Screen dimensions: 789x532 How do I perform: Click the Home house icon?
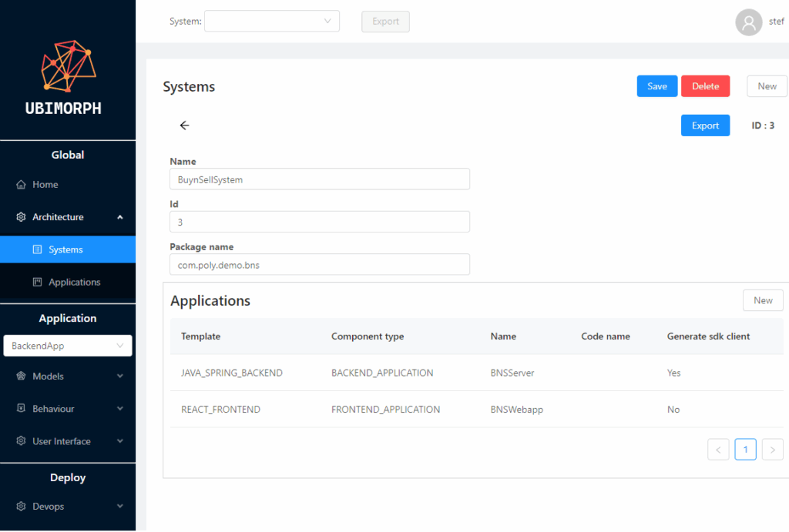click(22, 185)
